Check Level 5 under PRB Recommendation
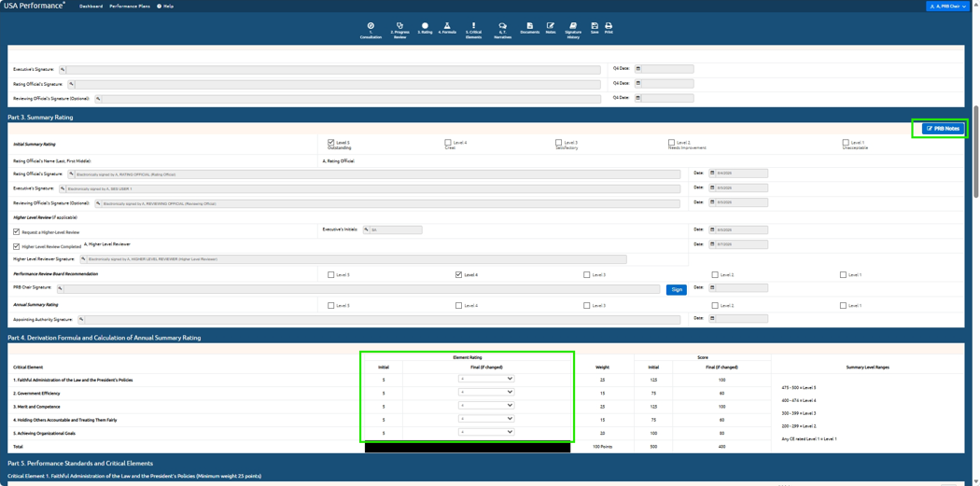This screenshot has height=486, width=980. [330, 275]
